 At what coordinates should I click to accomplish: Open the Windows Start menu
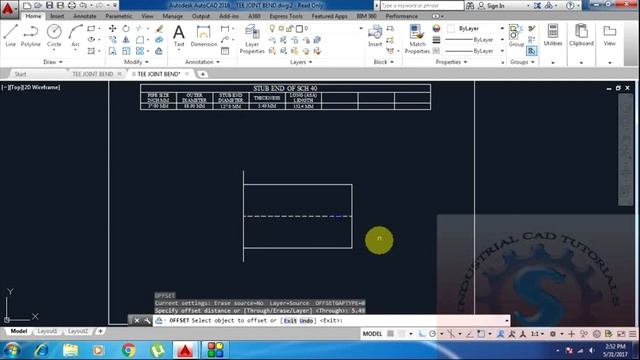click(12, 350)
